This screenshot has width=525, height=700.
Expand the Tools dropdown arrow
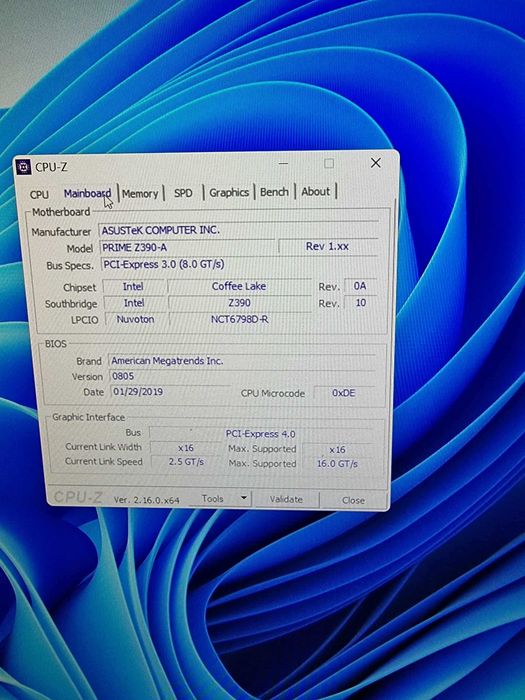pyautogui.click(x=244, y=498)
